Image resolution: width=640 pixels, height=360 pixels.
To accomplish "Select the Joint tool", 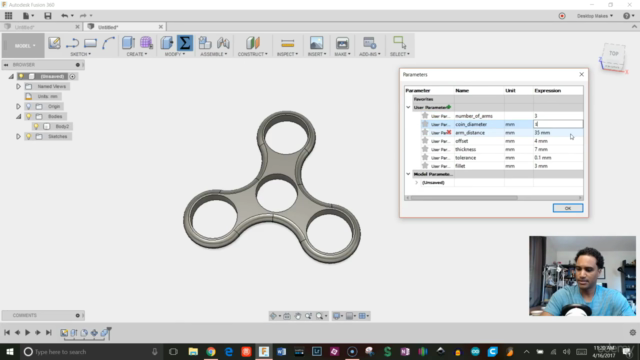I will (223, 43).
